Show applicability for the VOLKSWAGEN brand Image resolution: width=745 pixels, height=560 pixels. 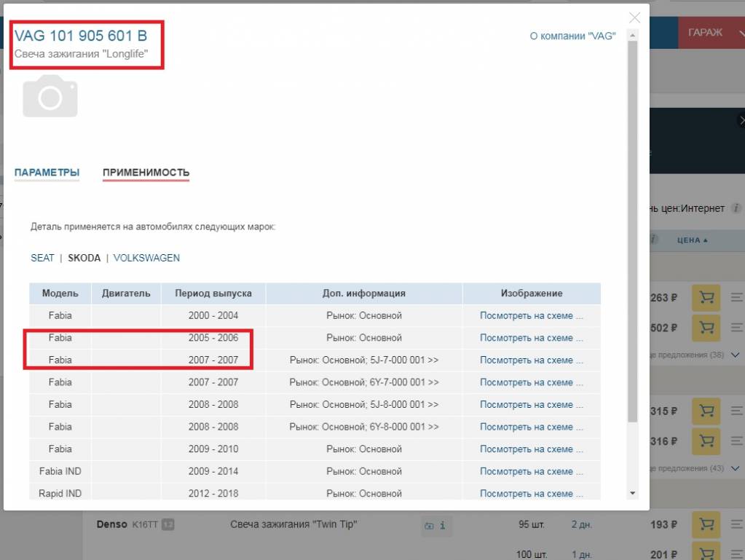click(146, 258)
